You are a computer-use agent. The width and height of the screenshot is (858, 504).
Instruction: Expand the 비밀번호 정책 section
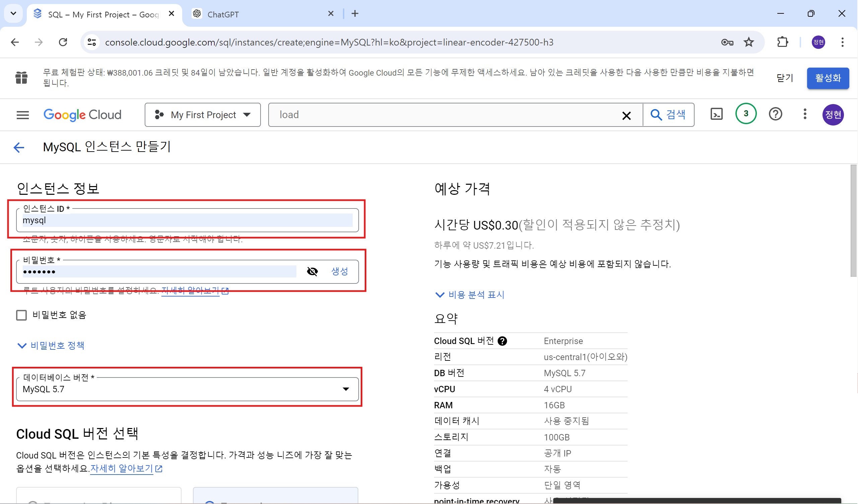pyautogui.click(x=51, y=346)
